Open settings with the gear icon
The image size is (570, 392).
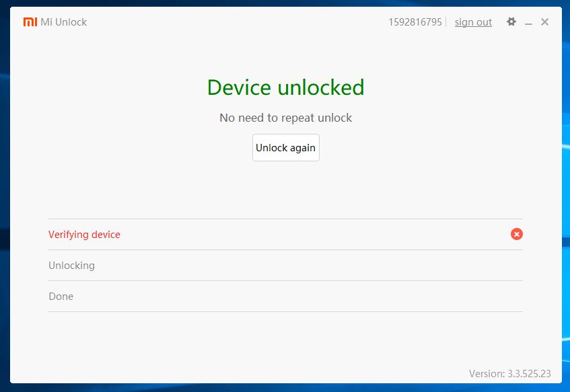[511, 22]
